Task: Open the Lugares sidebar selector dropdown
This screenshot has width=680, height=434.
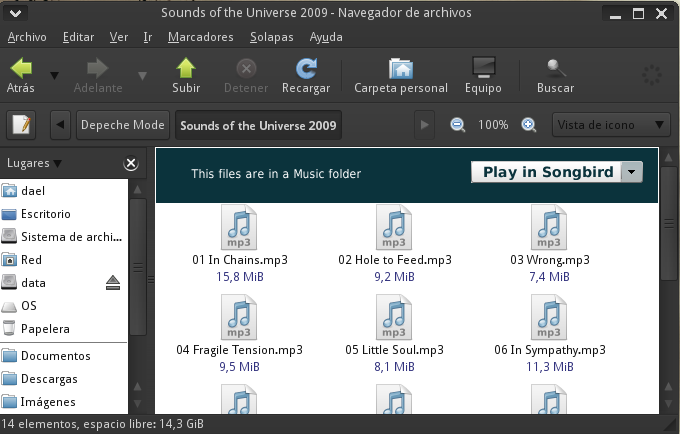Action: (x=34, y=163)
